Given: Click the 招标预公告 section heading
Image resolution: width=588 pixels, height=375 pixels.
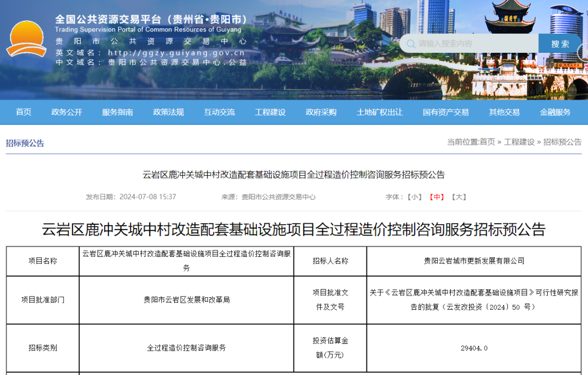Looking at the screenshot, I should point(24,143).
